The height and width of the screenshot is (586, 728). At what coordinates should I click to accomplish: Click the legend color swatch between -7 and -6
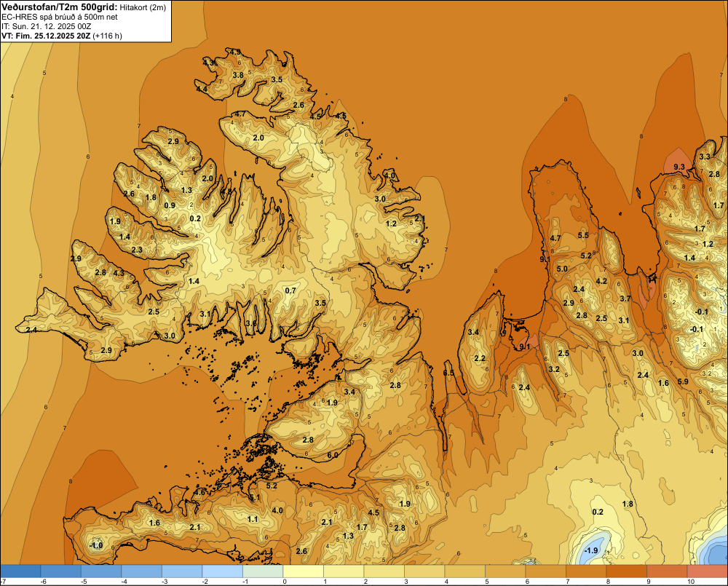click(x=20, y=571)
